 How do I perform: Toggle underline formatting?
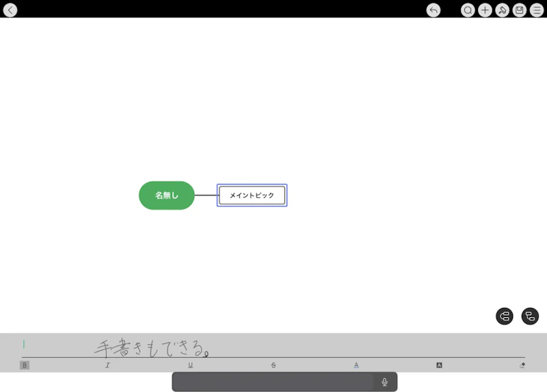click(191, 365)
